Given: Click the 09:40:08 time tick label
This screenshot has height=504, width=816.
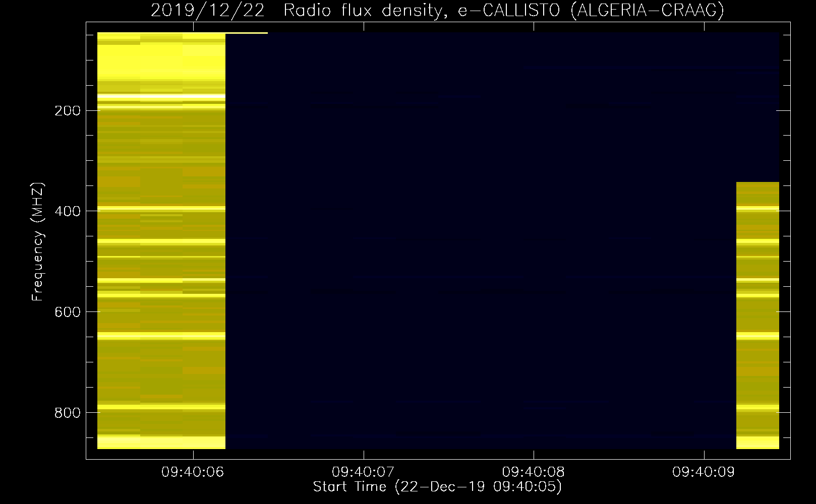Looking at the screenshot, I should click(x=533, y=472).
